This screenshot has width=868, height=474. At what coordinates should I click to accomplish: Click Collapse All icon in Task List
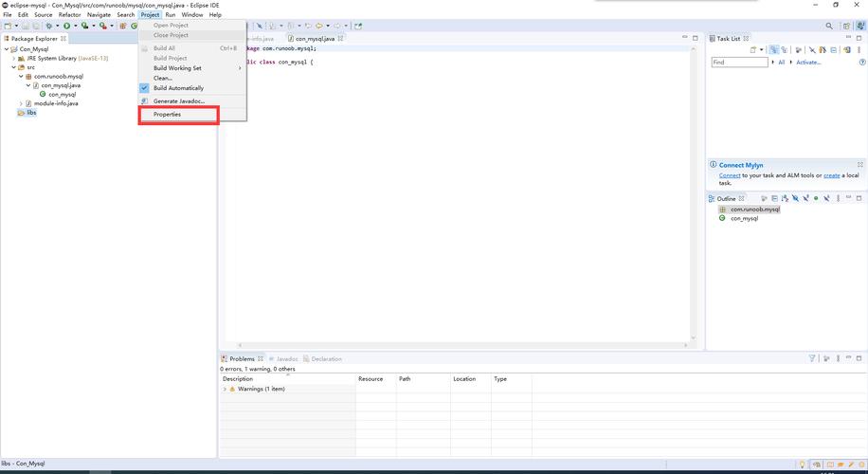click(834, 50)
